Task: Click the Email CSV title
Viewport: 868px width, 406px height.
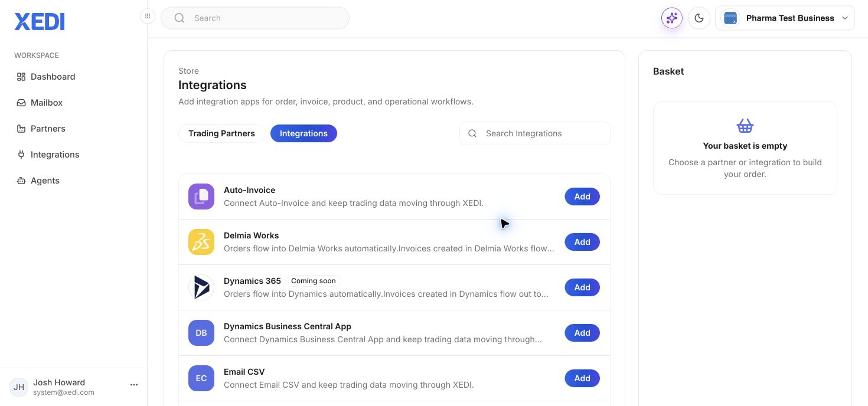Action: click(244, 372)
